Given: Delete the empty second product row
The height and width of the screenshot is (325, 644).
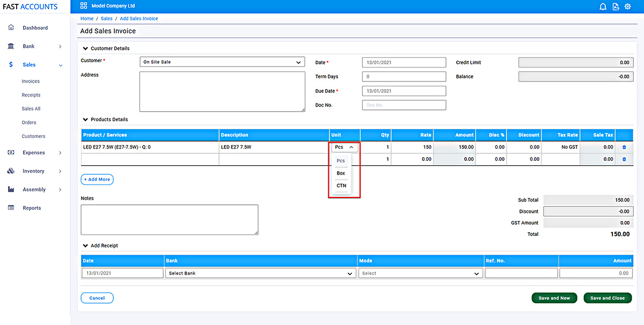Looking at the screenshot, I should (x=624, y=159).
